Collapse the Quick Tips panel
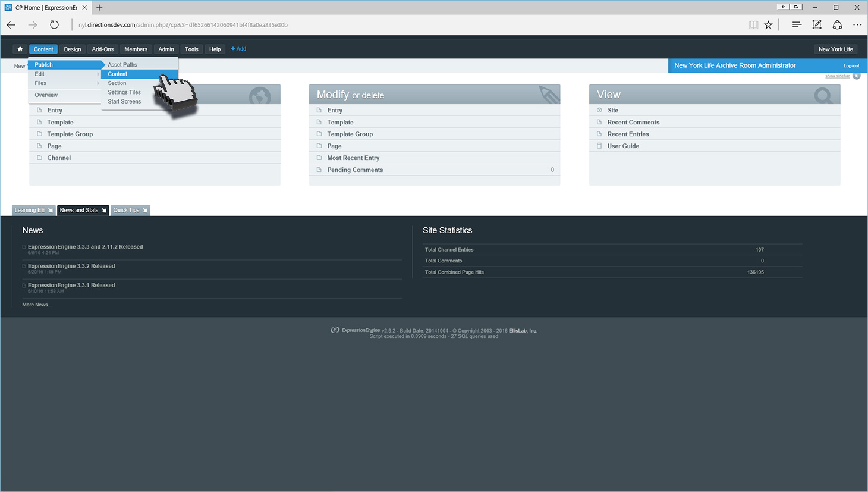 coord(130,210)
